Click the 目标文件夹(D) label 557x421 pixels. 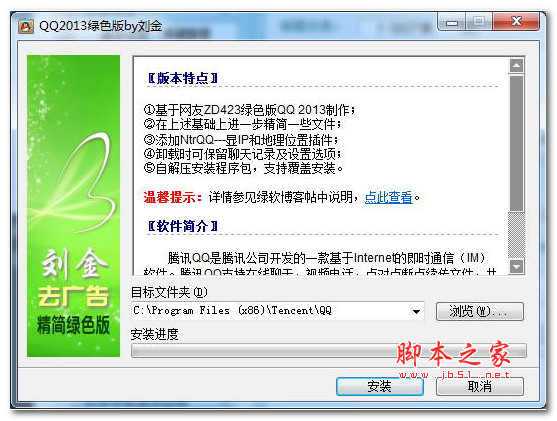point(169,292)
